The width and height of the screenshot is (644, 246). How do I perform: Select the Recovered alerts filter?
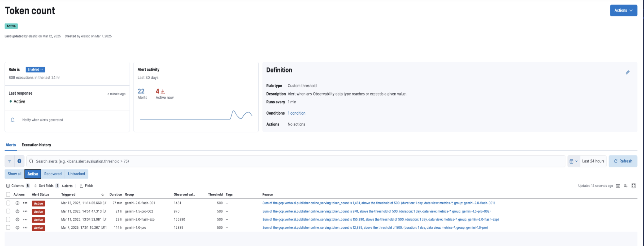click(53, 174)
